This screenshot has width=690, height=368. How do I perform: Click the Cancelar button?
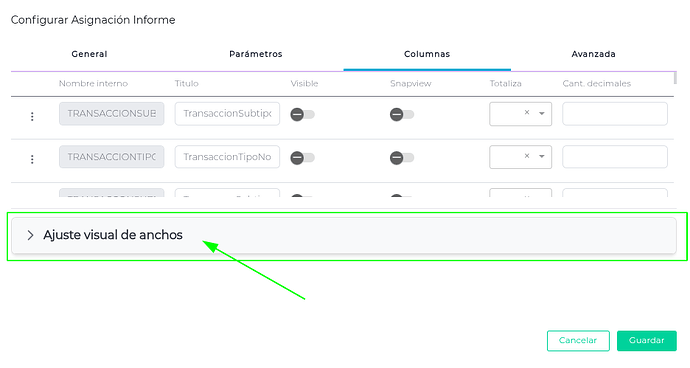point(578,341)
